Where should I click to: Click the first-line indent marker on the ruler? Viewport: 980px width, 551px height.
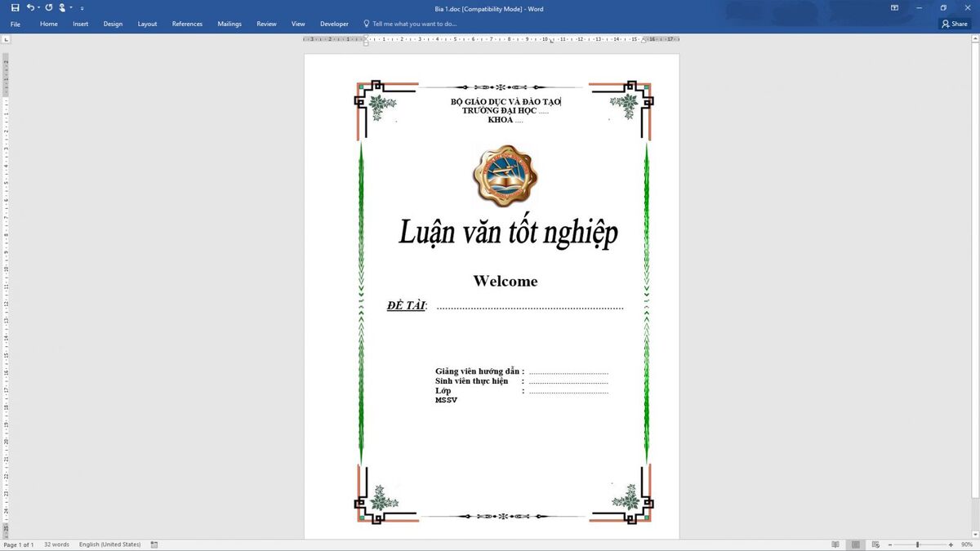[366, 36]
